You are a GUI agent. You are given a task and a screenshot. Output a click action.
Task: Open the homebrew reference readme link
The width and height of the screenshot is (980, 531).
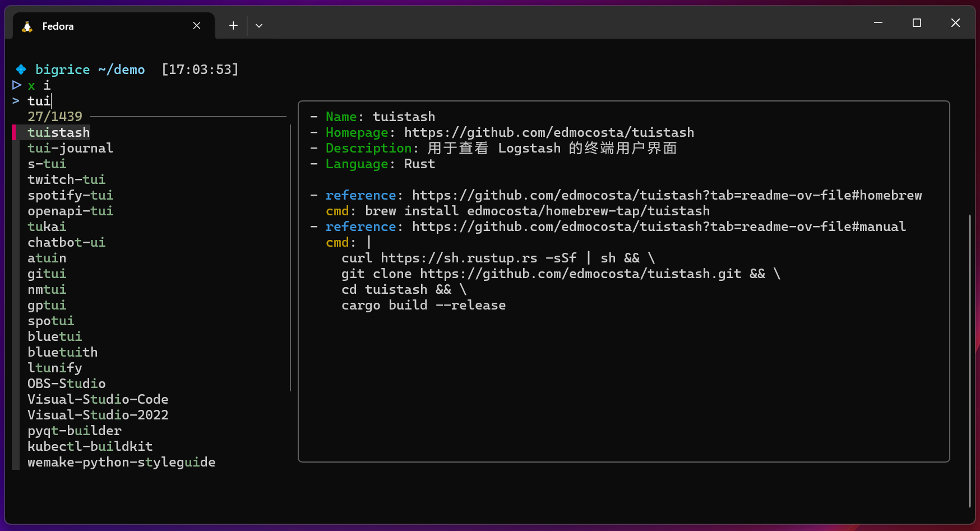(x=667, y=195)
